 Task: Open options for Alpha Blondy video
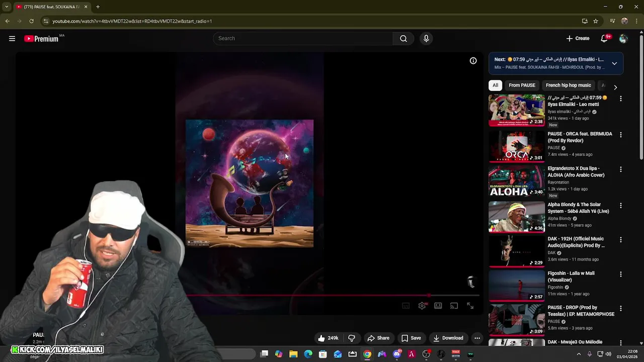tap(620, 206)
